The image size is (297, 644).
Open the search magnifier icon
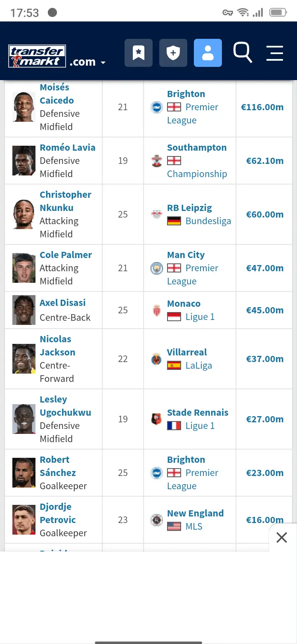pyautogui.click(x=243, y=52)
